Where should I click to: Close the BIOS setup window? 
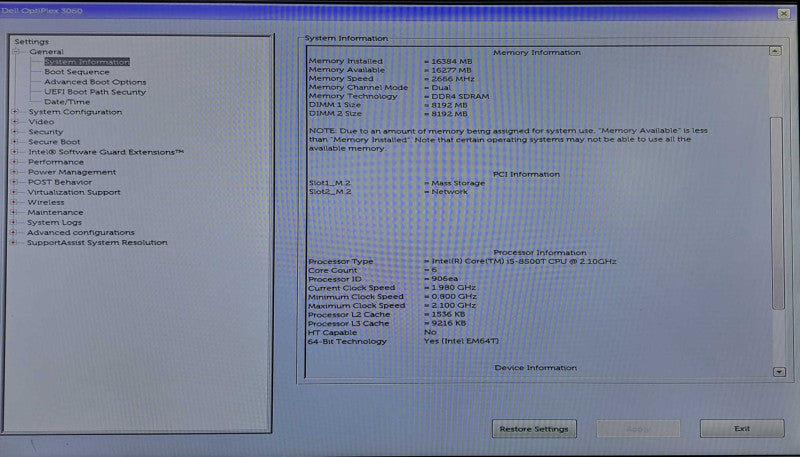click(784, 14)
